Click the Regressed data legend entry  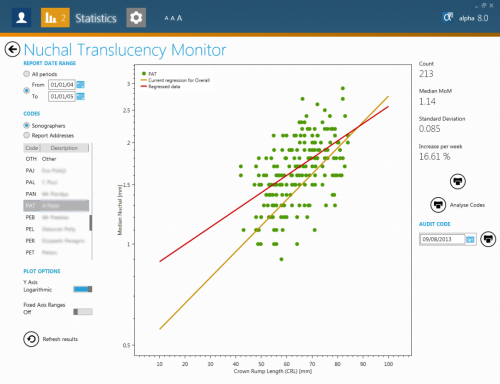[x=161, y=87]
